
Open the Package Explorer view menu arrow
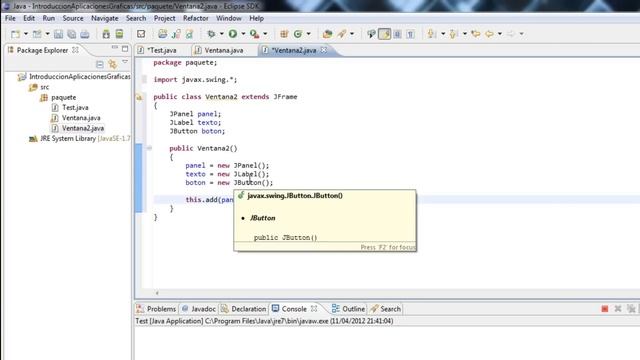[x=125, y=62]
